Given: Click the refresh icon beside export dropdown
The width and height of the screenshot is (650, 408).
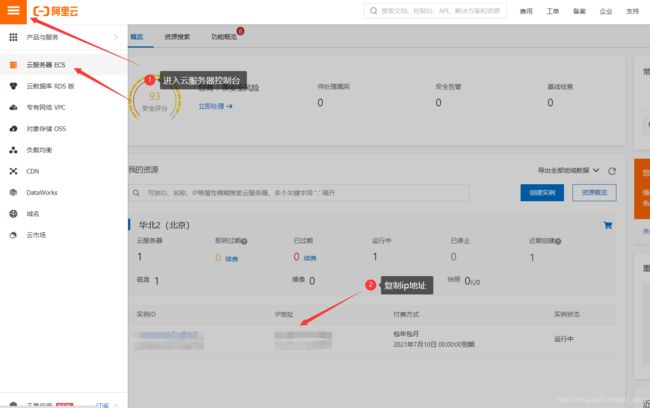Looking at the screenshot, I should pos(612,171).
